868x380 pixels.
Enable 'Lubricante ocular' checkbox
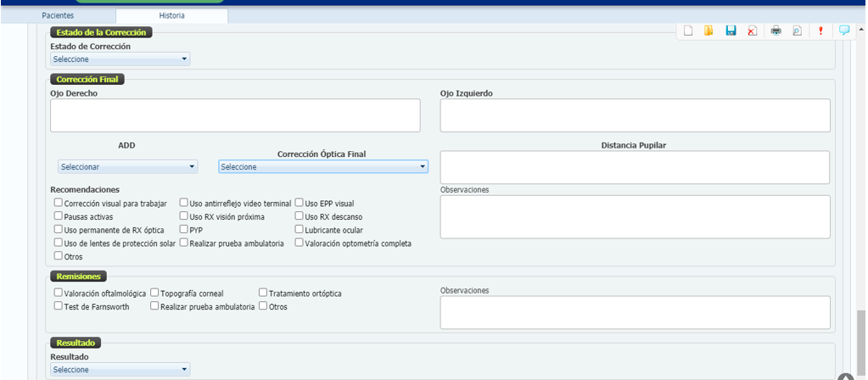[x=299, y=229]
